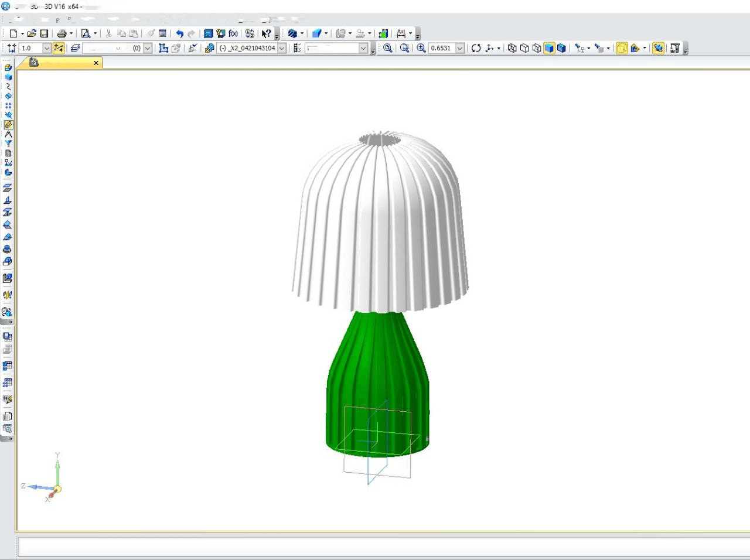Save the document with the floppy disk icon

tap(44, 34)
